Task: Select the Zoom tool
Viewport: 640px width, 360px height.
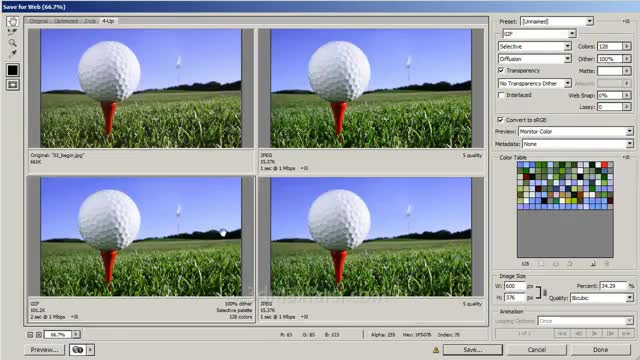Action: 13,43
